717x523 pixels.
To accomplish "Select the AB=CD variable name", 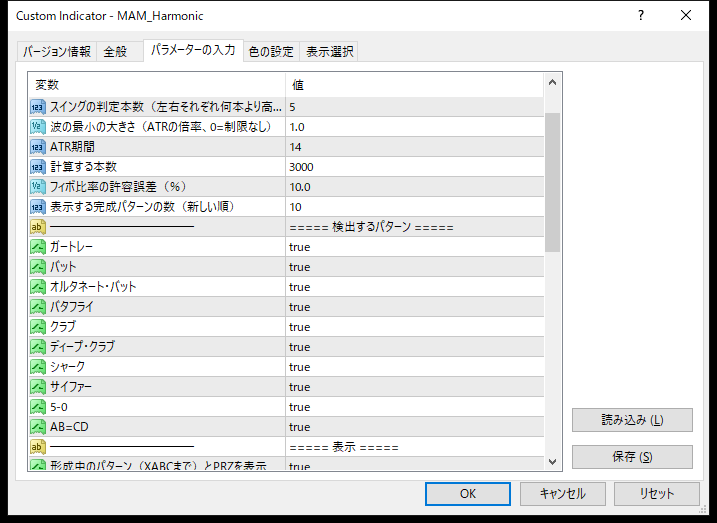I will pyautogui.click(x=69, y=427).
